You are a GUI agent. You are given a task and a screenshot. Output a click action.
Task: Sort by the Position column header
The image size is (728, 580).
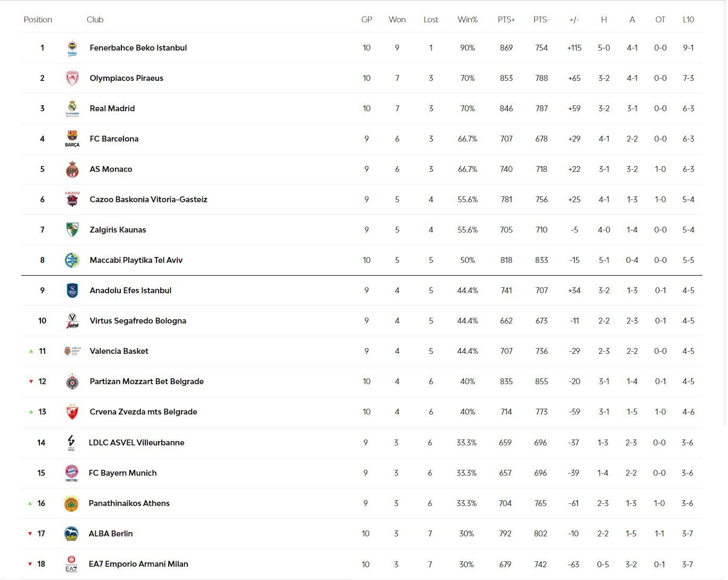[x=38, y=20]
